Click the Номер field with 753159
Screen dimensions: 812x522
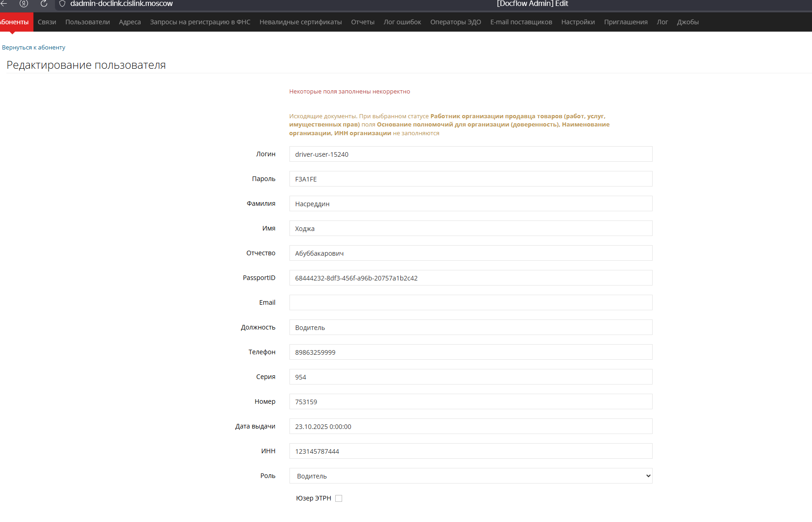pos(471,401)
